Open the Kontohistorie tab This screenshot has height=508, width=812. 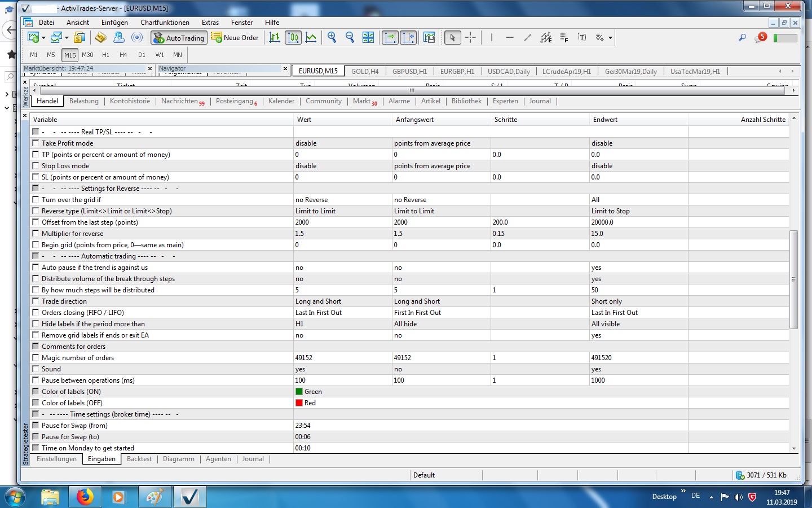coord(130,101)
